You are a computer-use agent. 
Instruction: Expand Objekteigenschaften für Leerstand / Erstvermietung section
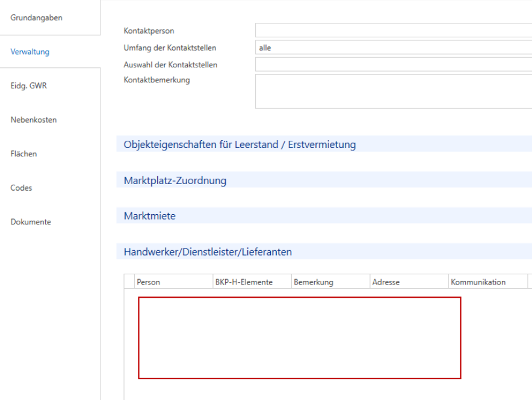pos(324,144)
